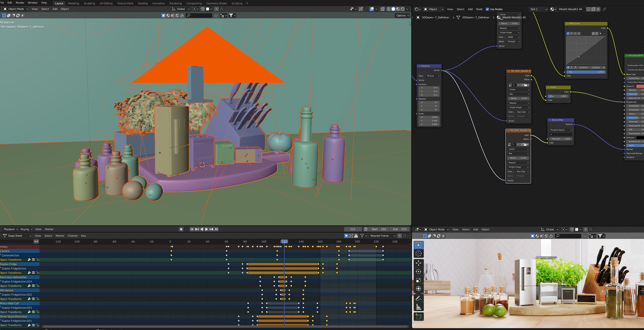Activate the 3D Cursor tool

(418, 254)
